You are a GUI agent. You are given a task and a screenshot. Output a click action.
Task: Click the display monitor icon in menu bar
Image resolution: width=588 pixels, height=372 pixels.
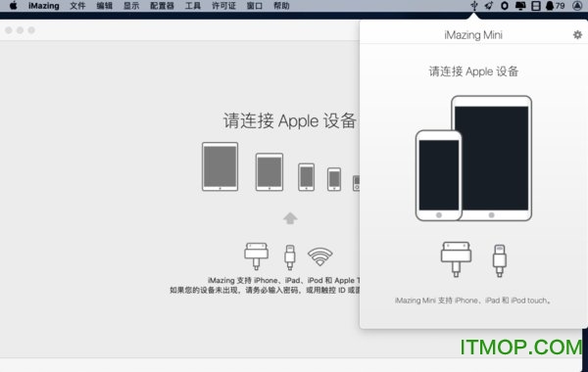(x=520, y=6)
